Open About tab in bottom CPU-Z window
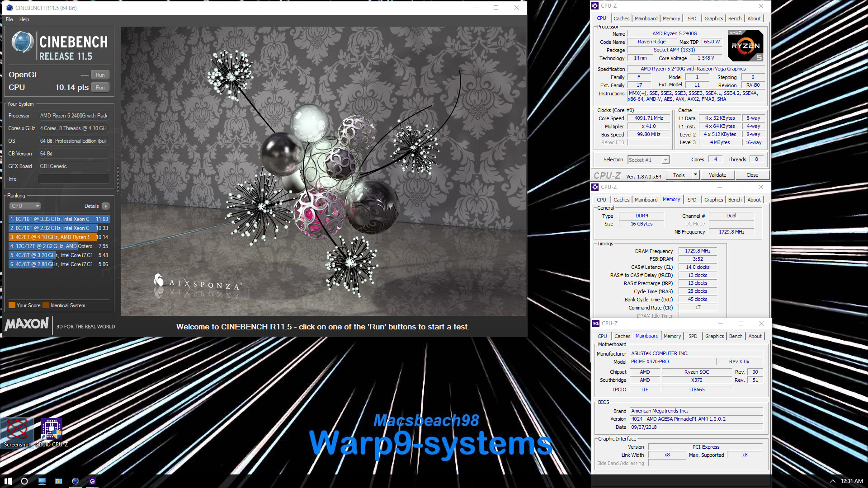Screen dimensions: 868x488 click(x=755, y=336)
